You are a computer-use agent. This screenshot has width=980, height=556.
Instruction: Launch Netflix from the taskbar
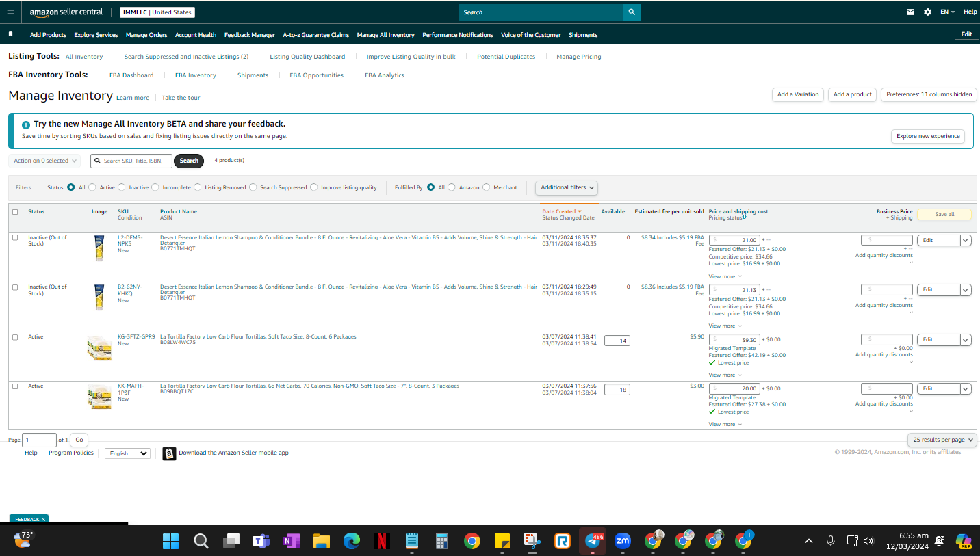pos(381,542)
